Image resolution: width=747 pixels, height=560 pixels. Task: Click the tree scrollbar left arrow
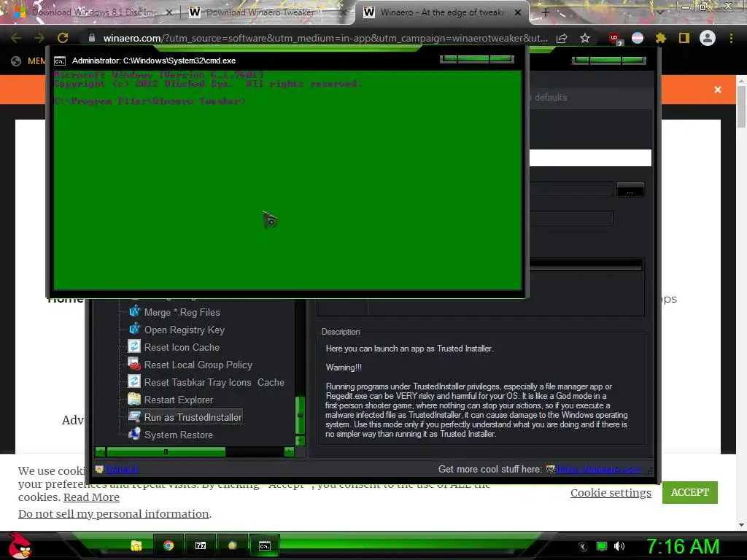tap(100, 451)
